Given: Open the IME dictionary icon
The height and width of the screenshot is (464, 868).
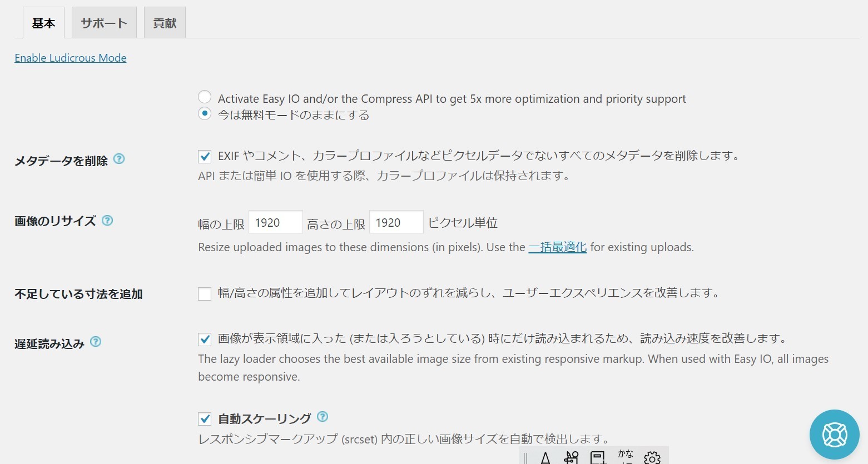Looking at the screenshot, I should click(598, 457).
